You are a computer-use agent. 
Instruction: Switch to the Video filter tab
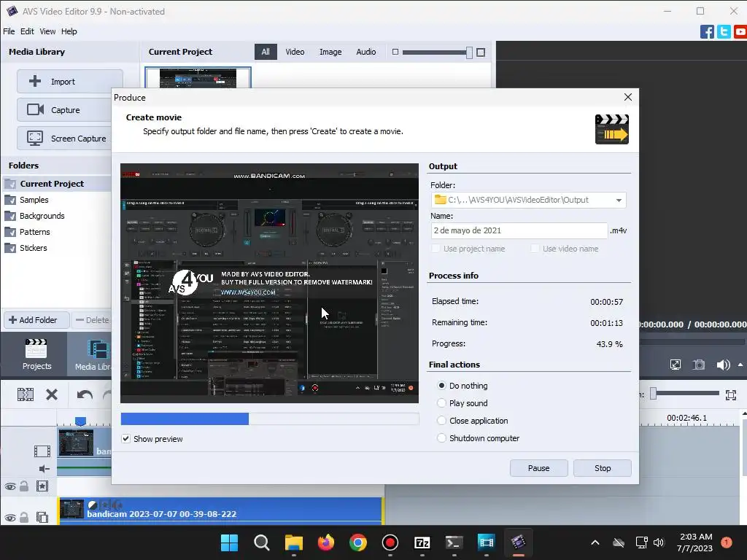295,52
